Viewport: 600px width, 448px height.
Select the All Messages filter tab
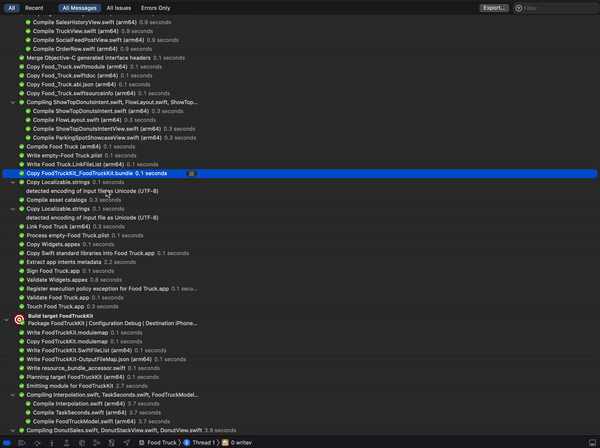[80, 8]
